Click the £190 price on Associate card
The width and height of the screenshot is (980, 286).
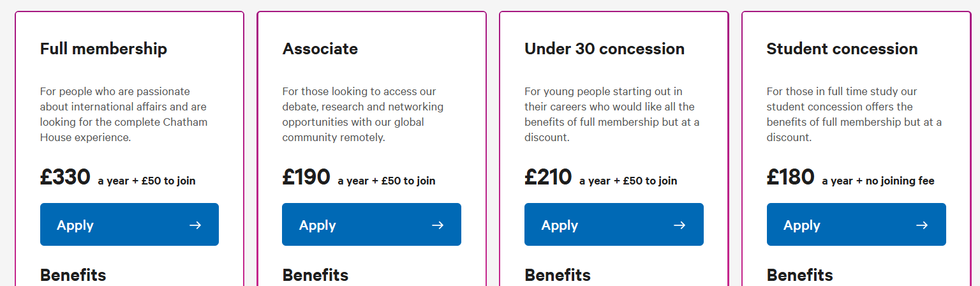point(306,177)
